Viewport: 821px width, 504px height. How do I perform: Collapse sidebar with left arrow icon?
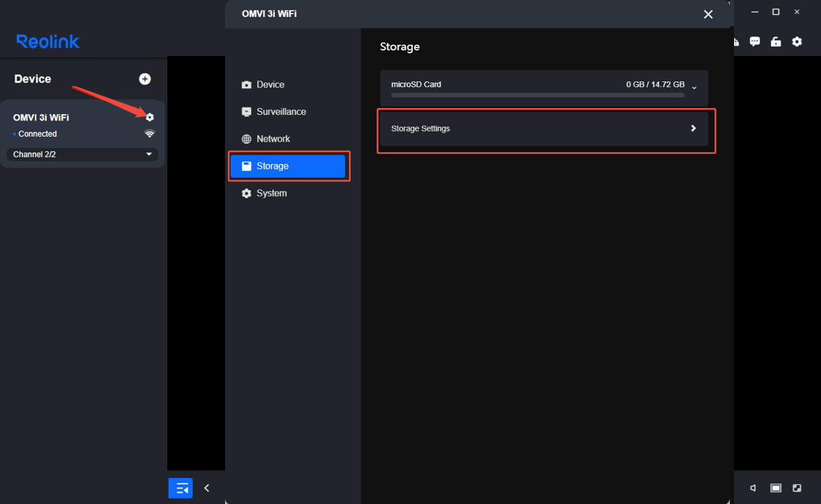(207, 489)
